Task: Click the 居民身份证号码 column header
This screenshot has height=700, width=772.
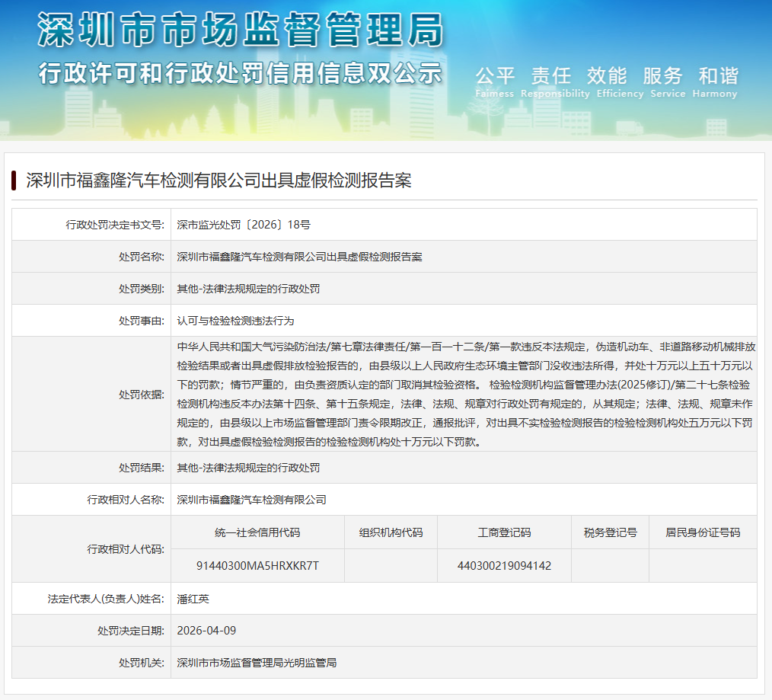Action: tap(702, 532)
